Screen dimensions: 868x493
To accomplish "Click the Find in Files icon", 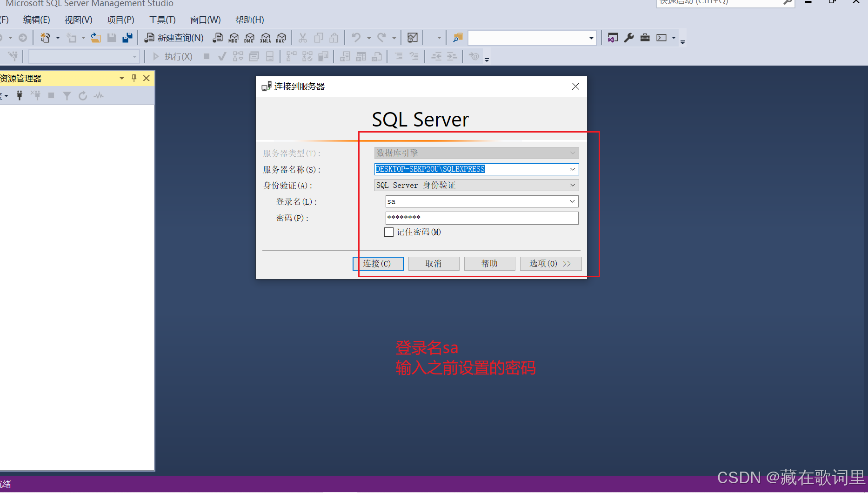I will pyautogui.click(x=458, y=38).
